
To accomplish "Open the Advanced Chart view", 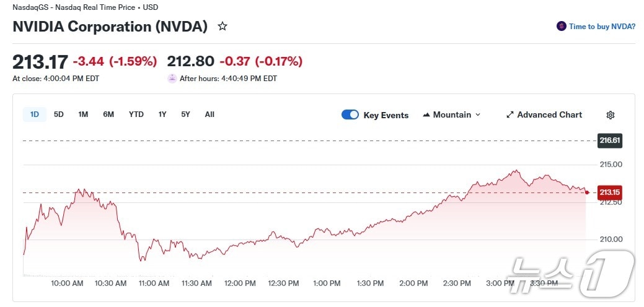I will tap(549, 115).
